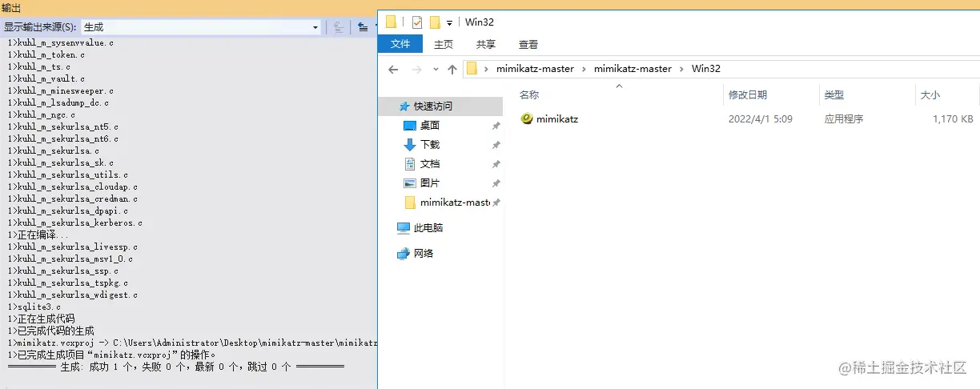Click the pin icon beside 下载

[x=496, y=145]
